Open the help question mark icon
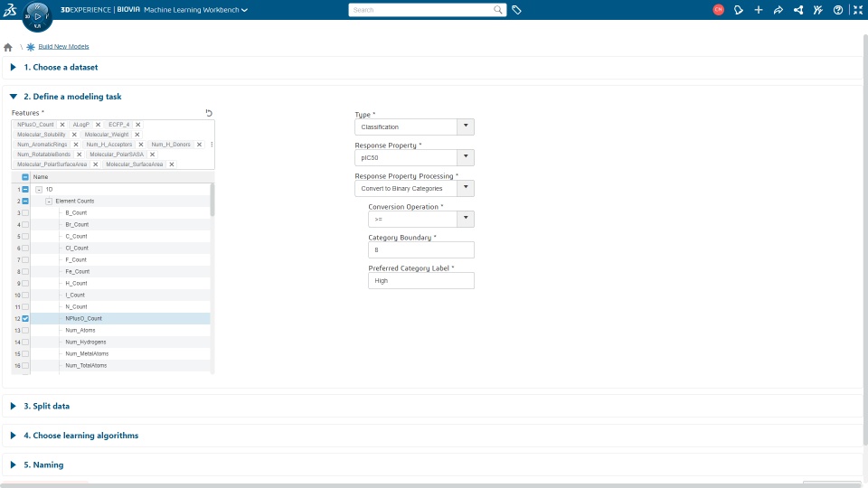This screenshot has width=868, height=488. click(x=838, y=10)
